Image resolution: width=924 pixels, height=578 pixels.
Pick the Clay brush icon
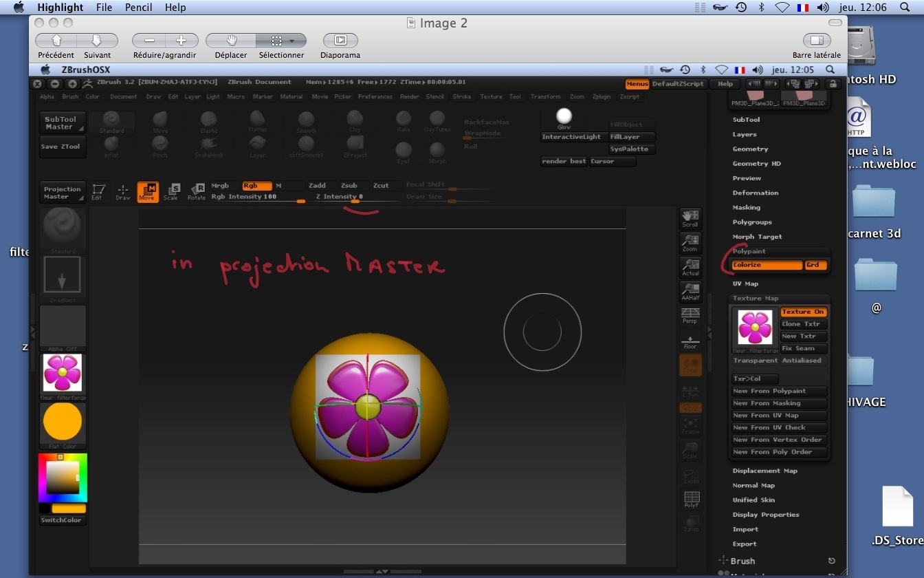(355, 121)
